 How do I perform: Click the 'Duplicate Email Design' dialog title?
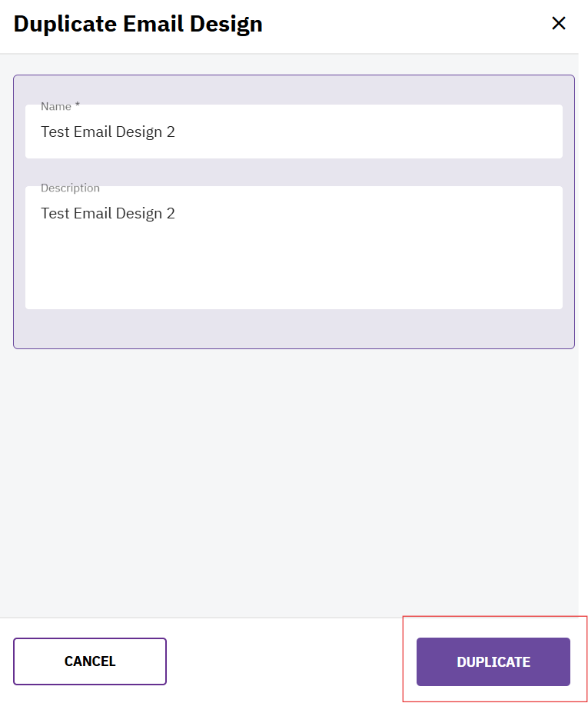[138, 24]
